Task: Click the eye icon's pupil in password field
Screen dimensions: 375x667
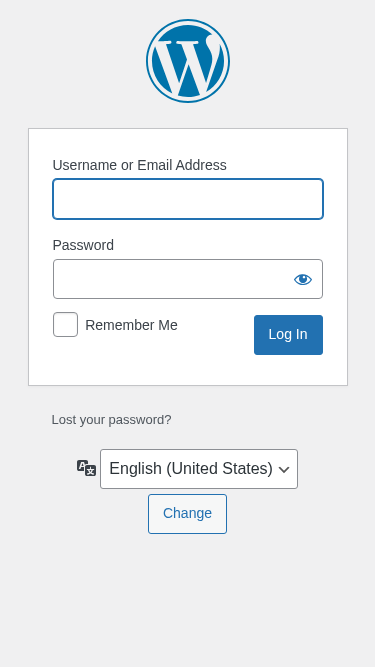Action: [x=303, y=279]
